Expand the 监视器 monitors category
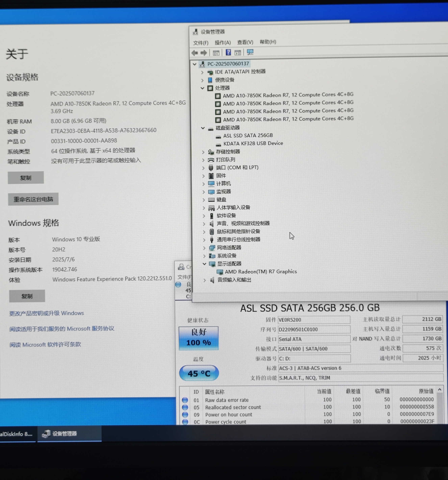 [204, 192]
